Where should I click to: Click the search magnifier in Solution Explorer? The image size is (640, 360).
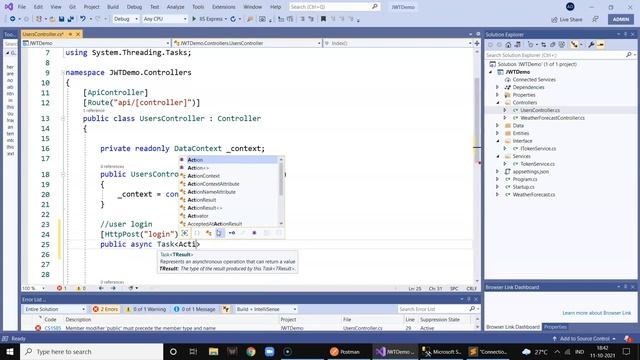point(629,55)
